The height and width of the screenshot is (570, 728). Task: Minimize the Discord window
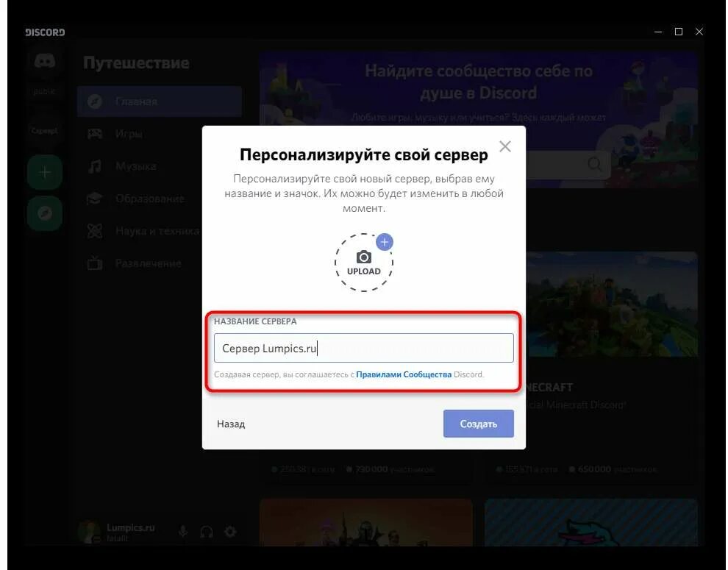(658, 32)
